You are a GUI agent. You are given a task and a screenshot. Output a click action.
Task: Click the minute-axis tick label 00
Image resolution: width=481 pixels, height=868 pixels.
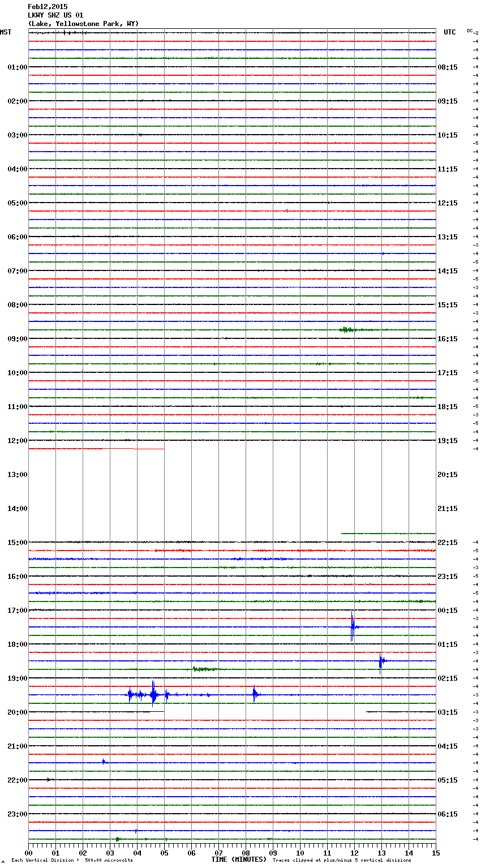28,853
